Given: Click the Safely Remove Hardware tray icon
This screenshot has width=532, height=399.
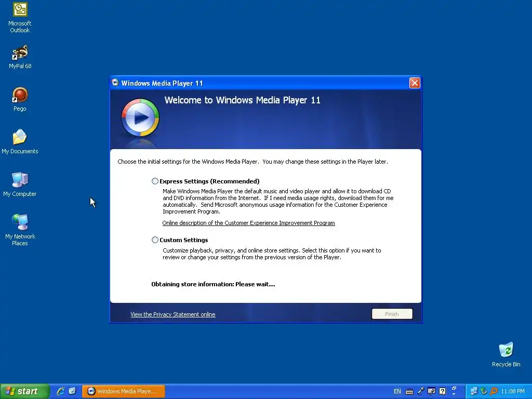Looking at the screenshot, I should tap(484, 391).
